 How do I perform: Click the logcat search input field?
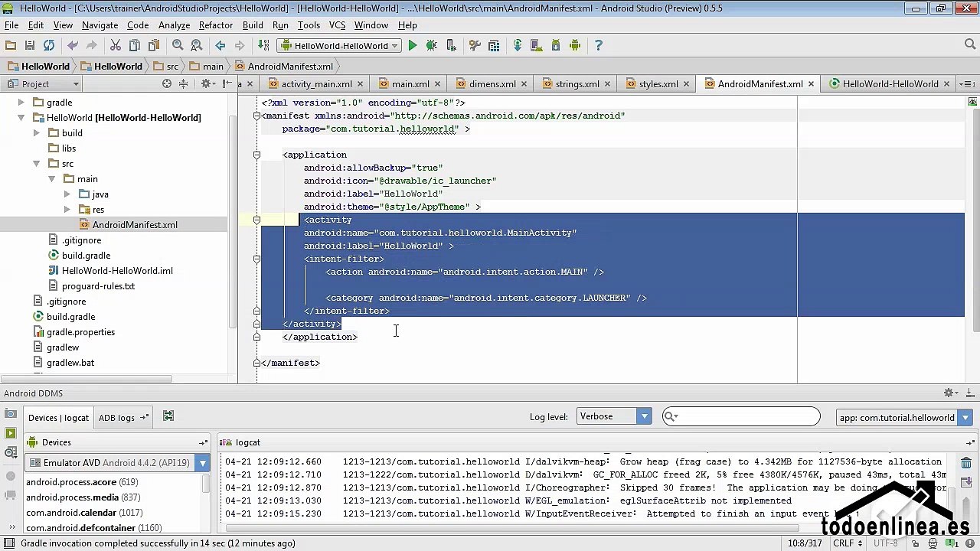tap(746, 416)
